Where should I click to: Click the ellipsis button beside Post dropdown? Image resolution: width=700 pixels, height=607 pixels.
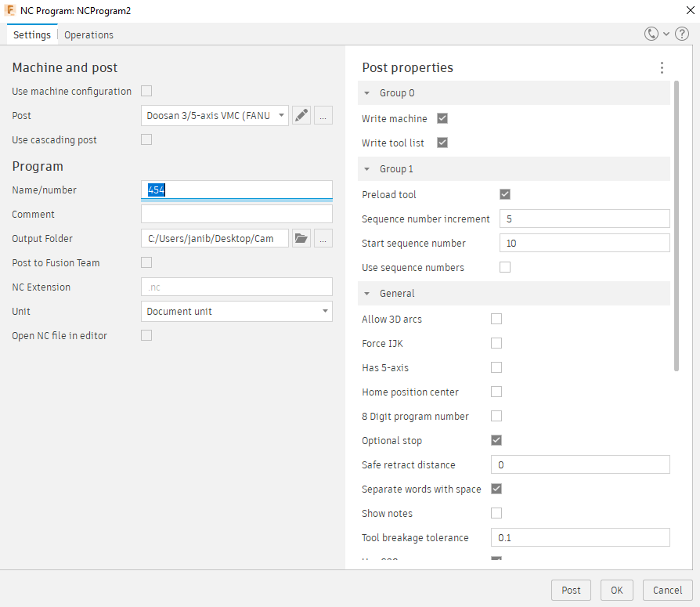click(323, 116)
